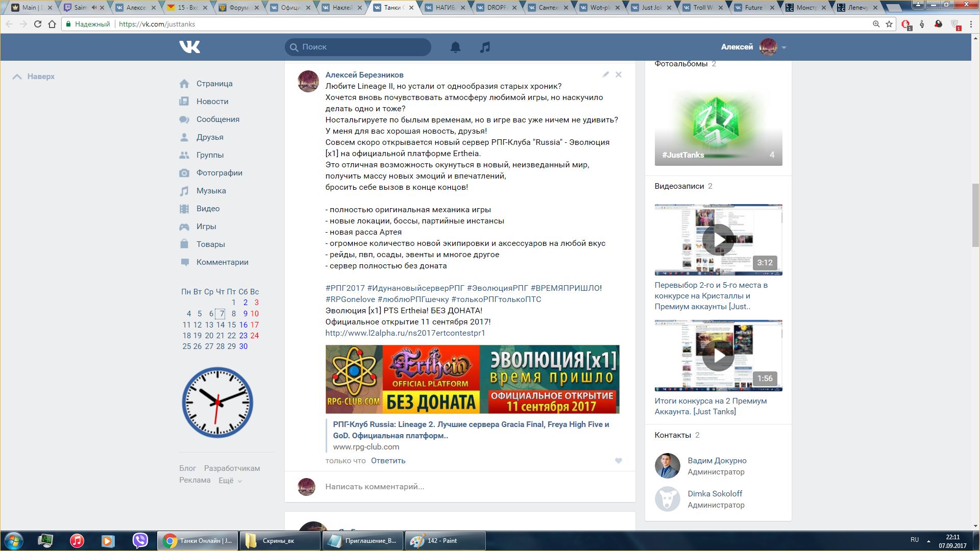Viewport: 980px width, 551px height.
Task: Click the address bar URL
Action: [x=157, y=24]
